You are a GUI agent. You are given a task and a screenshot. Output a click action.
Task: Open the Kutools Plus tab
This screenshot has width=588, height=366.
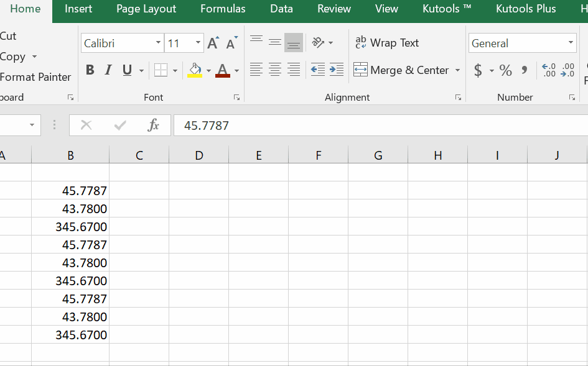coord(526,9)
